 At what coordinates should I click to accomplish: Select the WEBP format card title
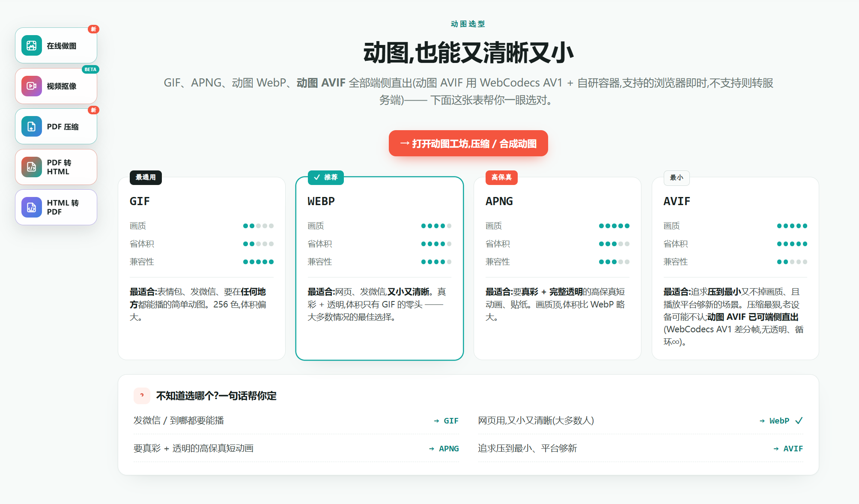coord(321,201)
